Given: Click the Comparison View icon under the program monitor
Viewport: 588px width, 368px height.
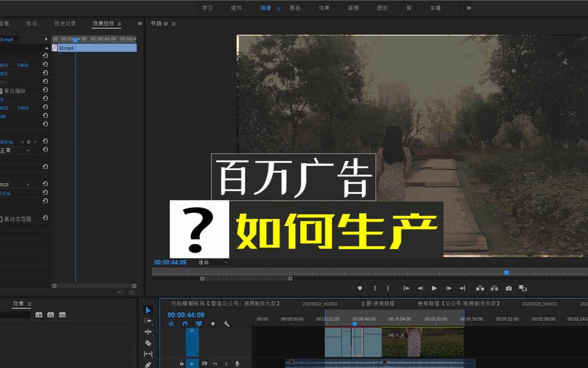Looking at the screenshot, I should coord(523,288).
